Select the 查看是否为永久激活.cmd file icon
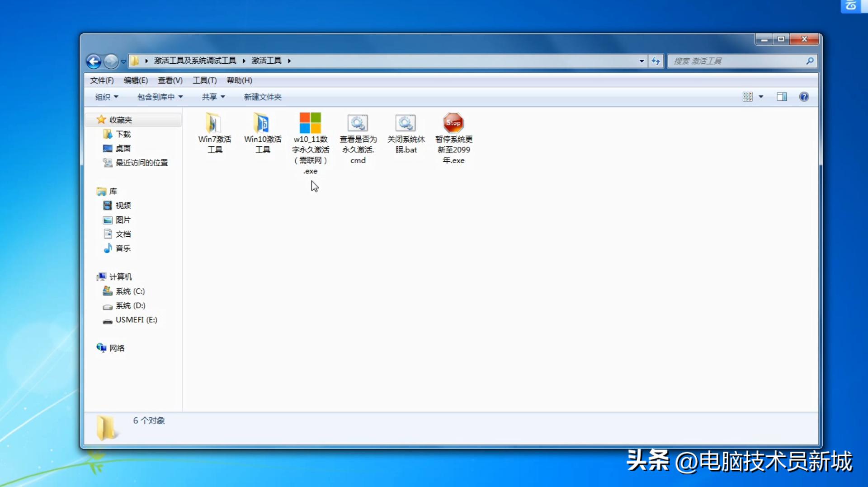The image size is (868, 487). (358, 122)
